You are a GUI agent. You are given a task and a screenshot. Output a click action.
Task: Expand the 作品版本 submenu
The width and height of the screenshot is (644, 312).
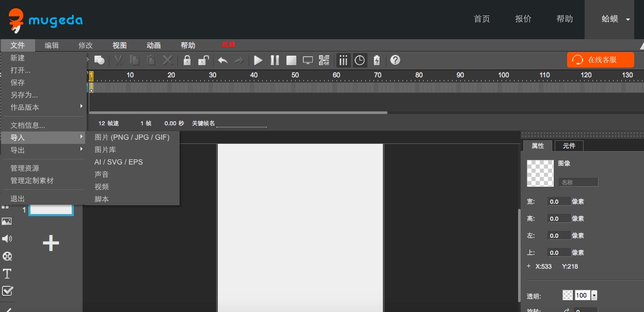(43, 107)
